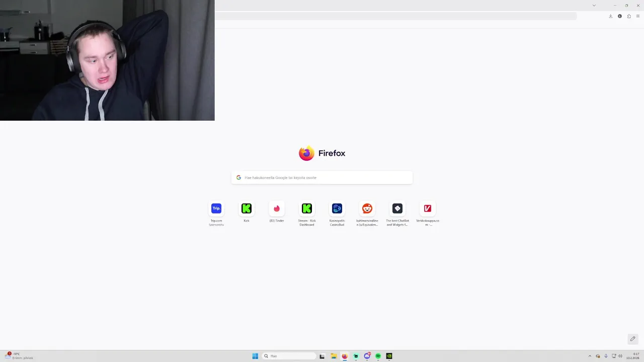The image size is (644, 362).
Task: Open the Verkkokauppa.com shortcut
Action: coord(428,208)
